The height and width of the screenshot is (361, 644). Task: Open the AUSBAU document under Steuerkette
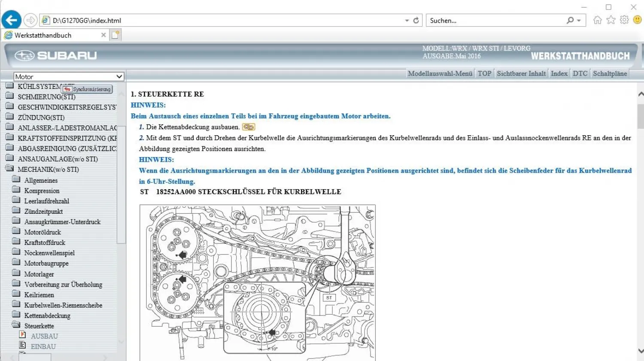click(x=44, y=336)
